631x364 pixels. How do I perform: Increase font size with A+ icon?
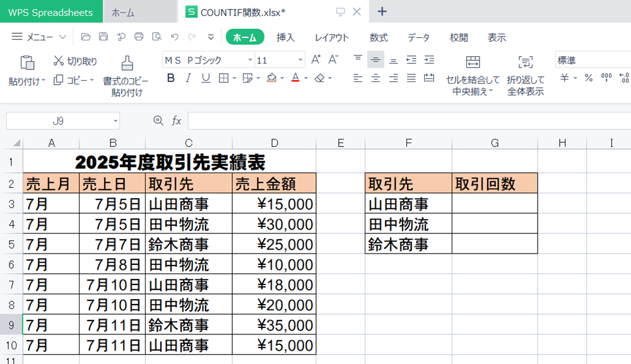tap(316, 60)
